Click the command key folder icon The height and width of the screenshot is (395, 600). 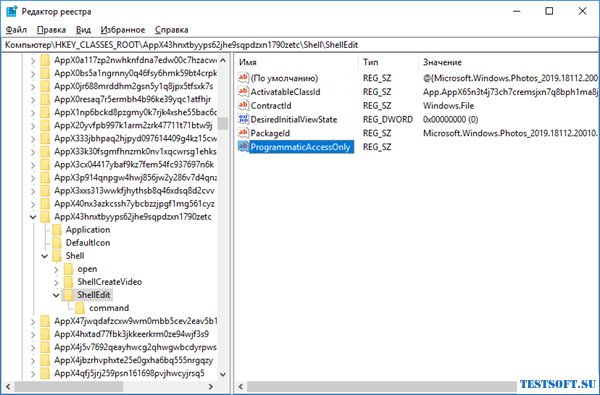80,308
